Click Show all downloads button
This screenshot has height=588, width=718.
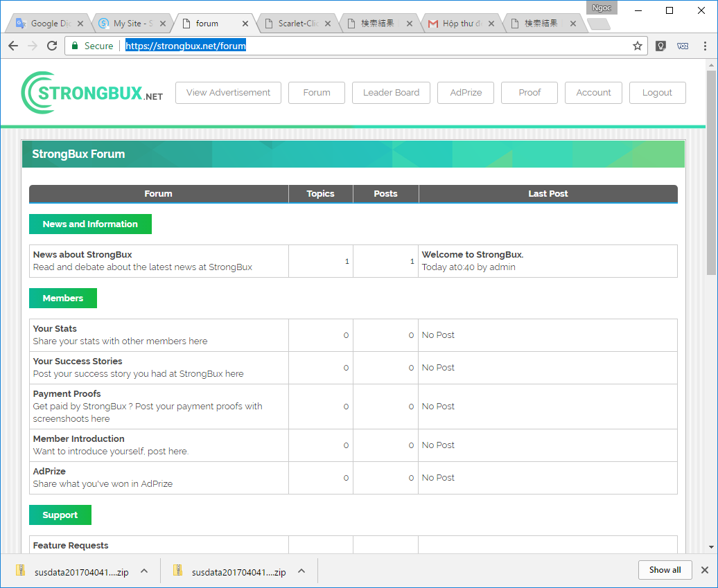(665, 570)
